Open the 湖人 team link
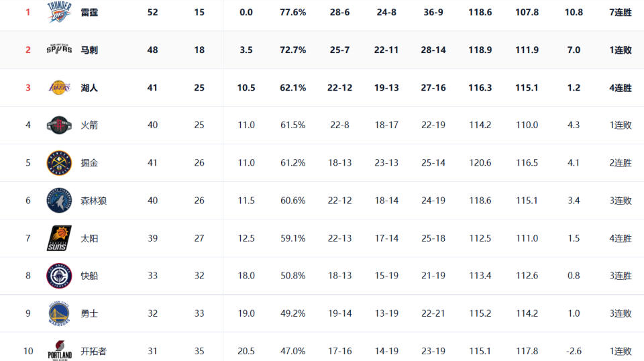 pyautogui.click(x=89, y=87)
